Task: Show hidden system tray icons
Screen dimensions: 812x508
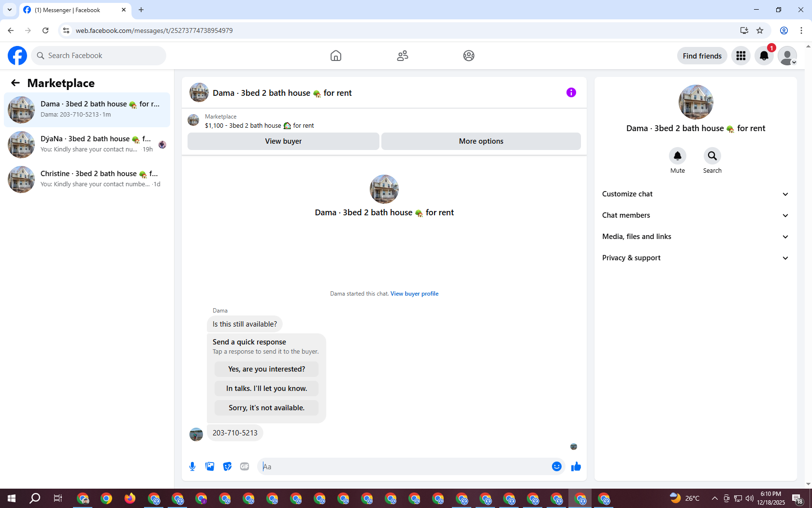Action: (714, 498)
